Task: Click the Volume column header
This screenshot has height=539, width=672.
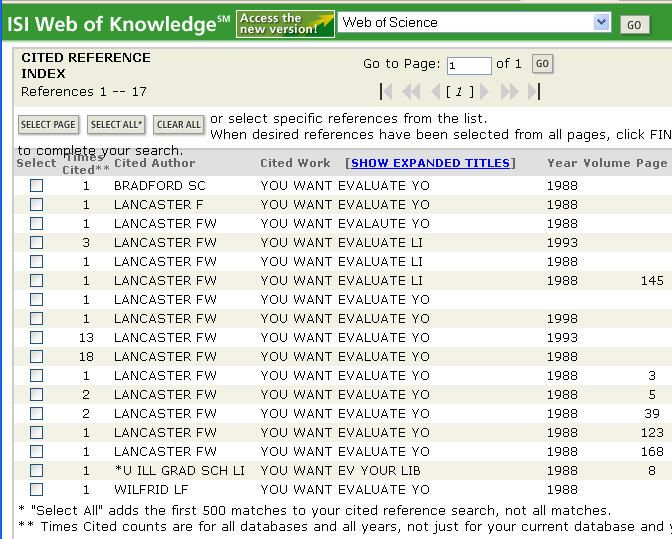Action: click(606, 163)
